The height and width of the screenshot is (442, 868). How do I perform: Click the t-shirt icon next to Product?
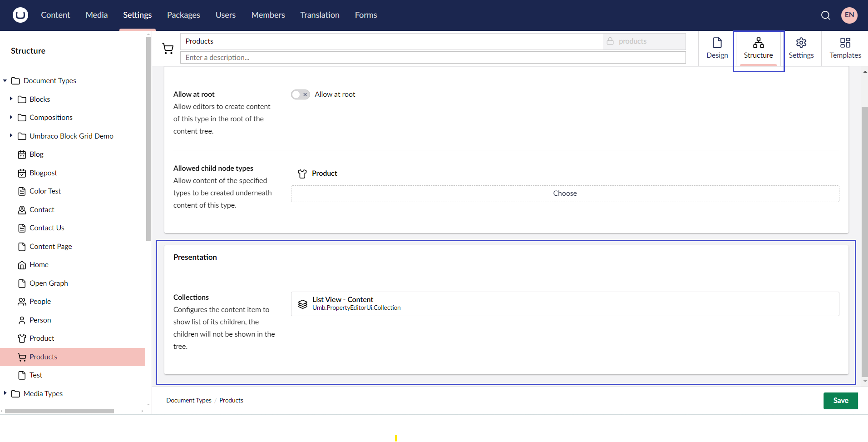[x=302, y=174]
